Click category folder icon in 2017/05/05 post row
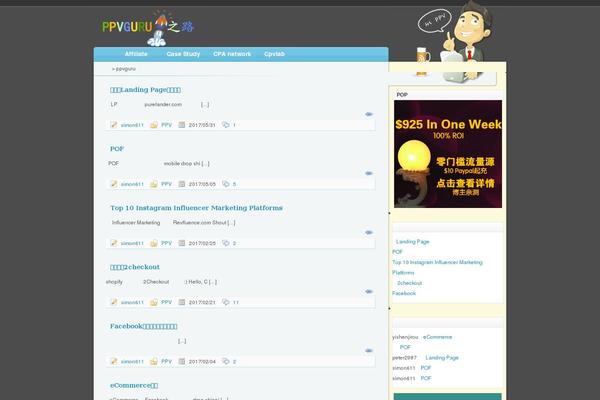Viewport: 600px width, 400px height. [154, 184]
